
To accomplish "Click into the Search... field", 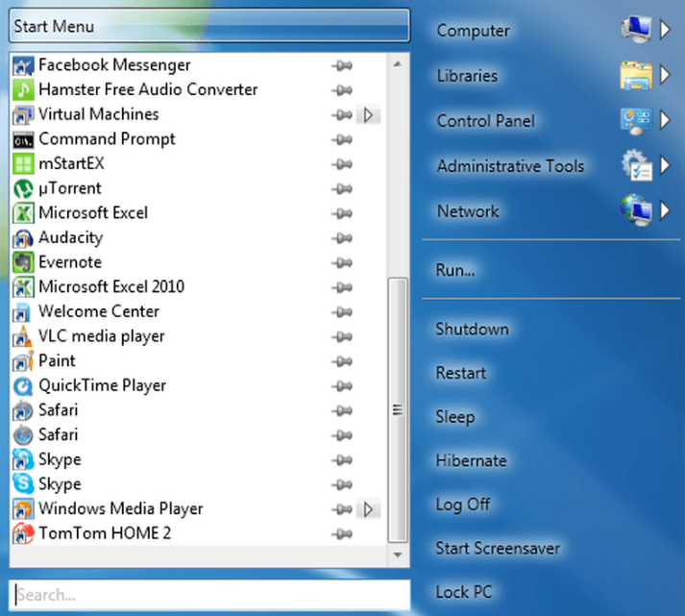I will click(209, 595).
